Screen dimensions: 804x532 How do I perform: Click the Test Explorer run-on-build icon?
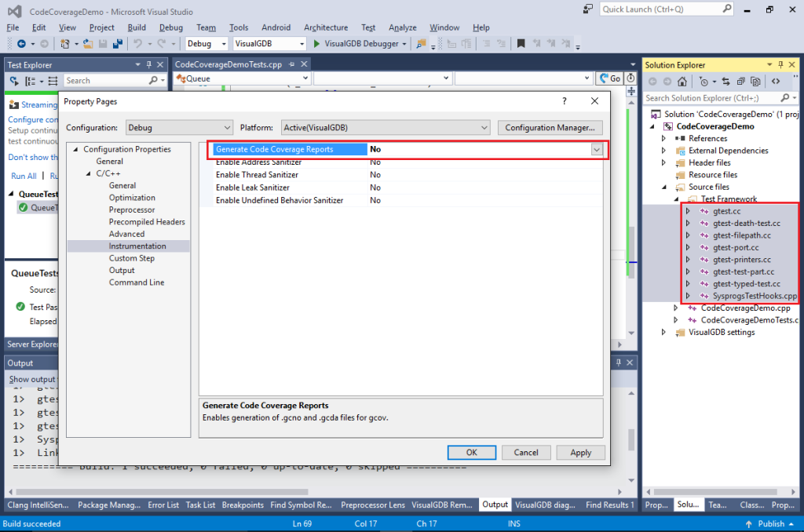pos(14,81)
